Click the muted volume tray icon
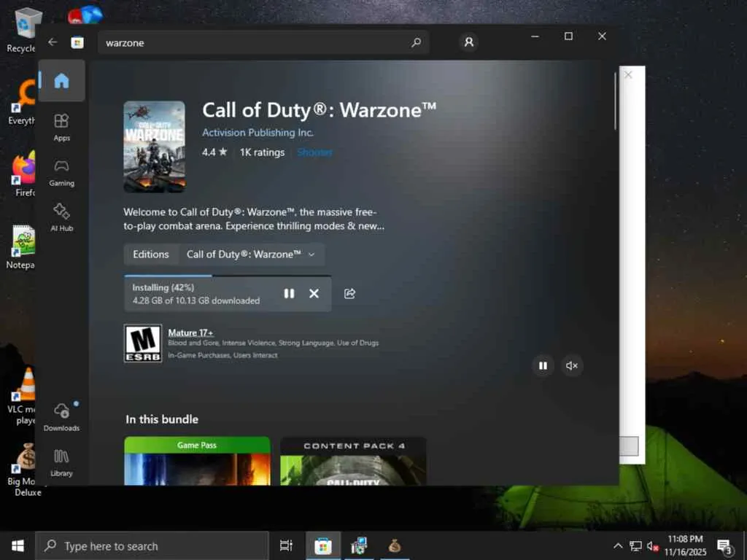Viewport: 747px width, 560px height. click(x=653, y=545)
